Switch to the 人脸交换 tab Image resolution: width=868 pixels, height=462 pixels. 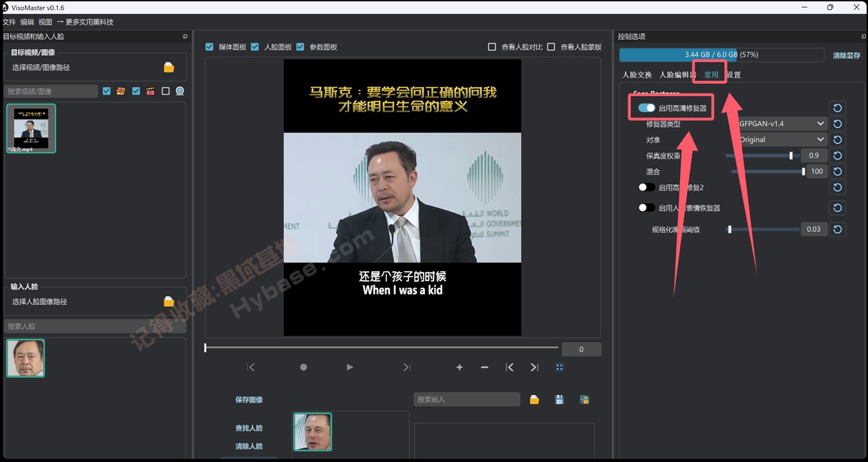pyautogui.click(x=636, y=75)
